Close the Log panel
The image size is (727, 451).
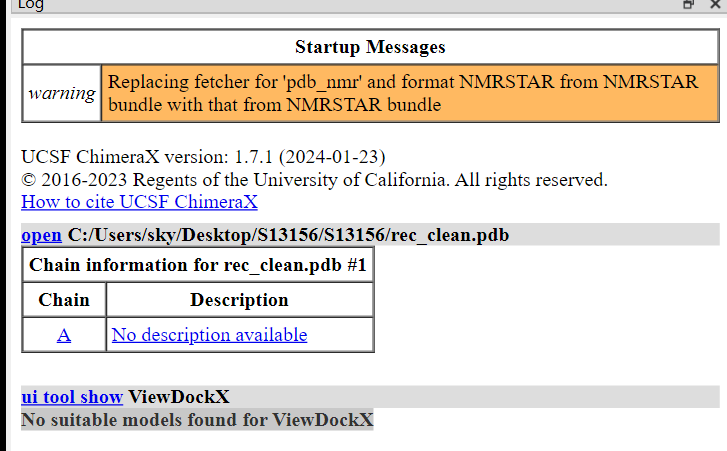point(714,5)
